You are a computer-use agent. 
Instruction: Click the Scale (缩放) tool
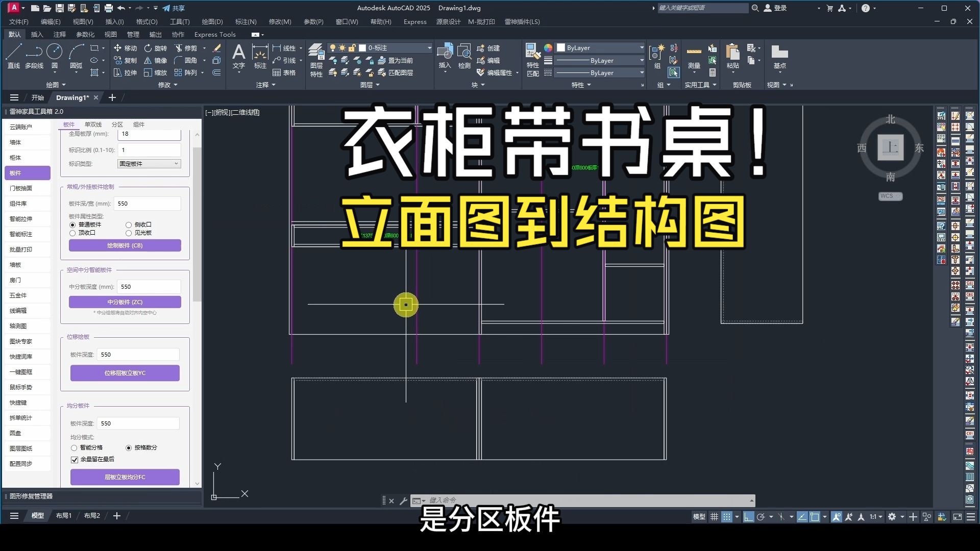[156, 72]
